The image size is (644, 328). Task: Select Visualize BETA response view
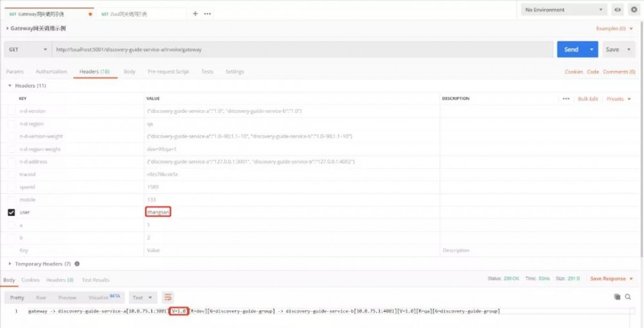pyautogui.click(x=104, y=297)
